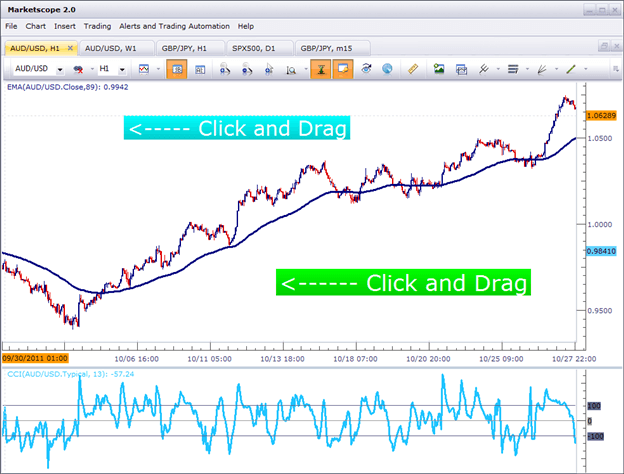Toggle the highlighted note label button

(343, 69)
